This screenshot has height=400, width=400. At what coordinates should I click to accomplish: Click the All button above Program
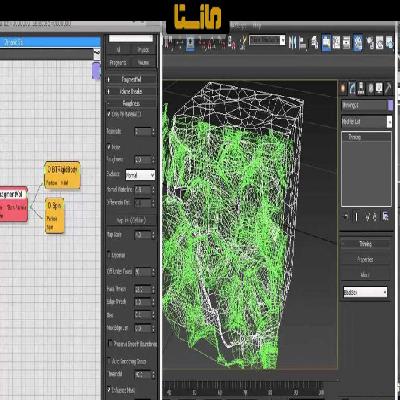[x=118, y=50]
